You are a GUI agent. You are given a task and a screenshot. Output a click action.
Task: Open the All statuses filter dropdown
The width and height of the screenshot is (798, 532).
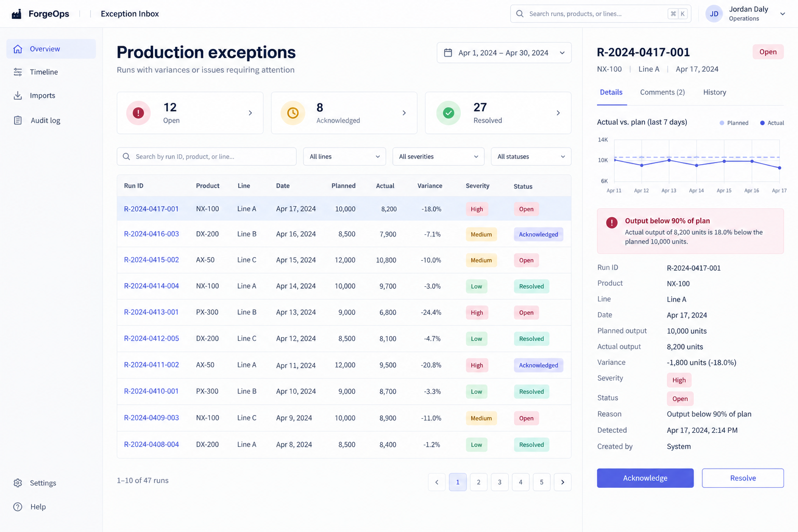point(531,156)
